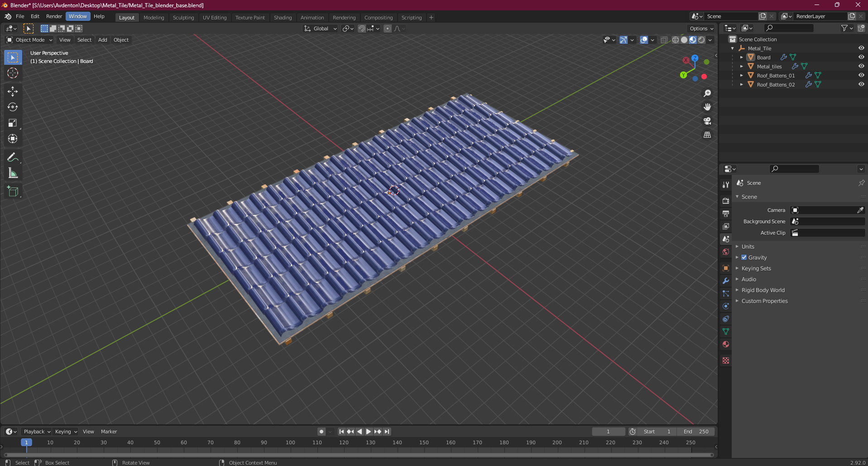Open Render properties tab
This screenshot has width=868, height=466.
(x=726, y=201)
